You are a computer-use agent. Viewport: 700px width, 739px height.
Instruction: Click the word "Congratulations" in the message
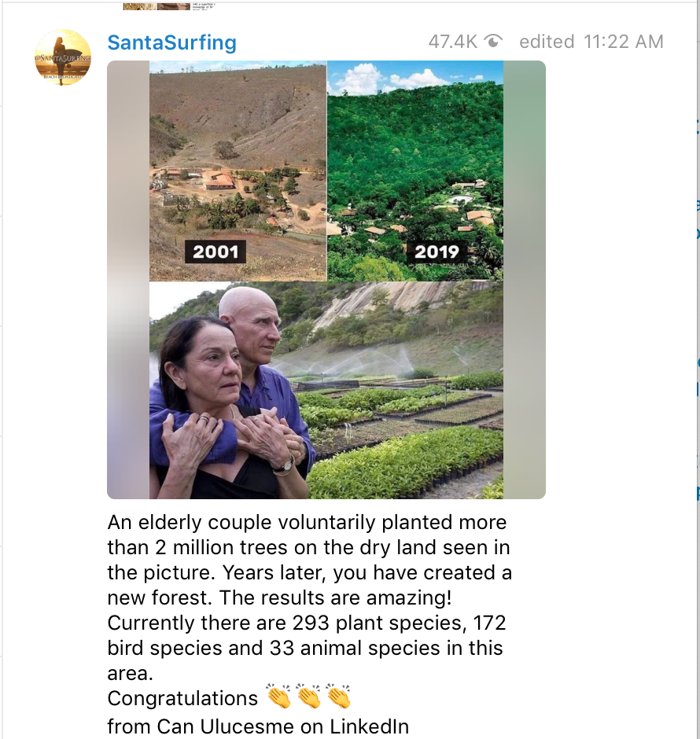tap(182, 698)
